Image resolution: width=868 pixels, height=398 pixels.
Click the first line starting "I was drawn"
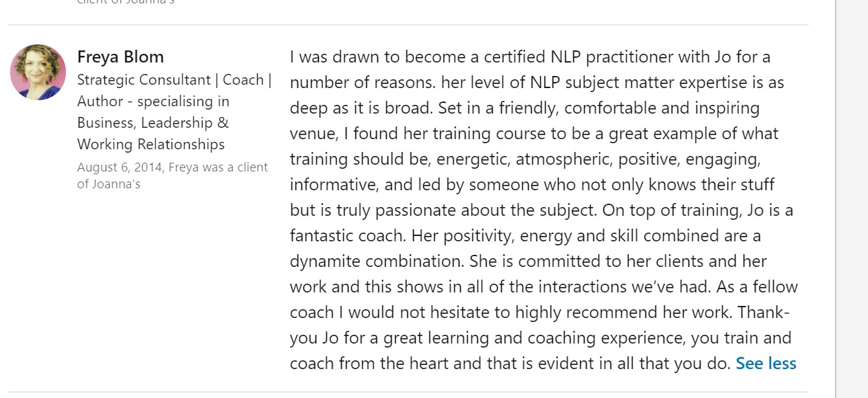click(x=530, y=57)
